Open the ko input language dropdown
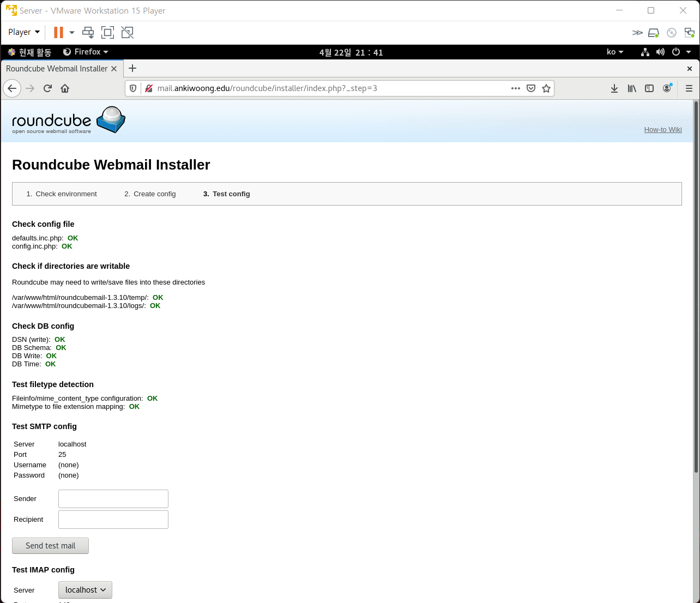Image resolution: width=700 pixels, height=603 pixels. [615, 52]
